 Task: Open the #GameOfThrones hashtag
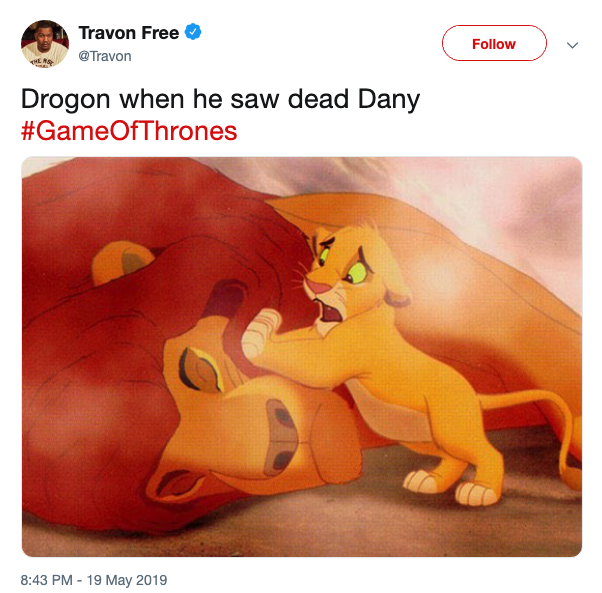click(129, 131)
